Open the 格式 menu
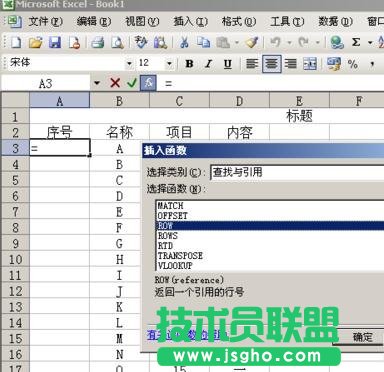Screen dimensions: 384x372 click(x=239, y=22)
